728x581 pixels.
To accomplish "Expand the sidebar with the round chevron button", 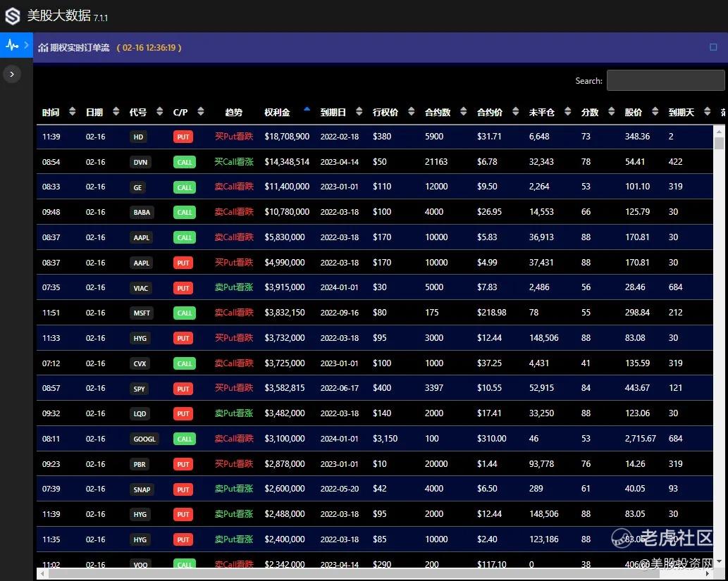I will point(12,74).
